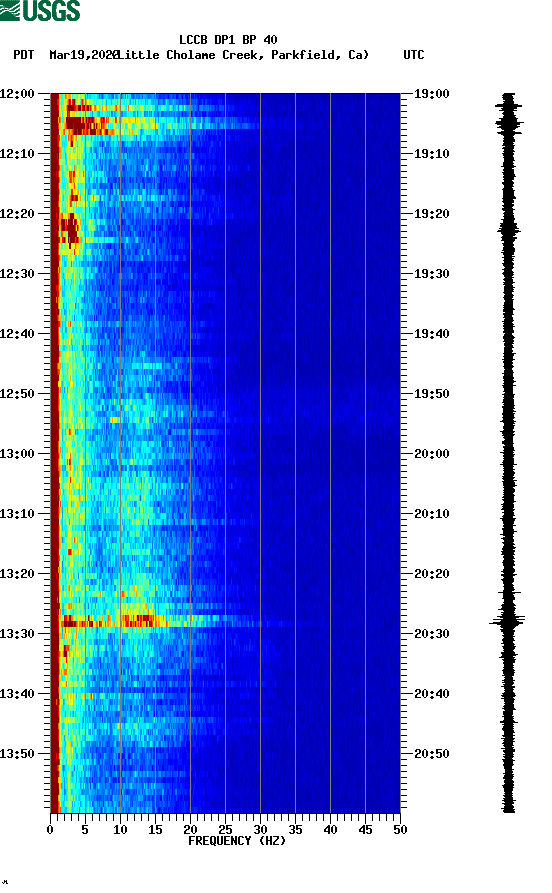Click the 25 Hz frequency tick label
Screen dimensions: 552x893
point(225,830)
